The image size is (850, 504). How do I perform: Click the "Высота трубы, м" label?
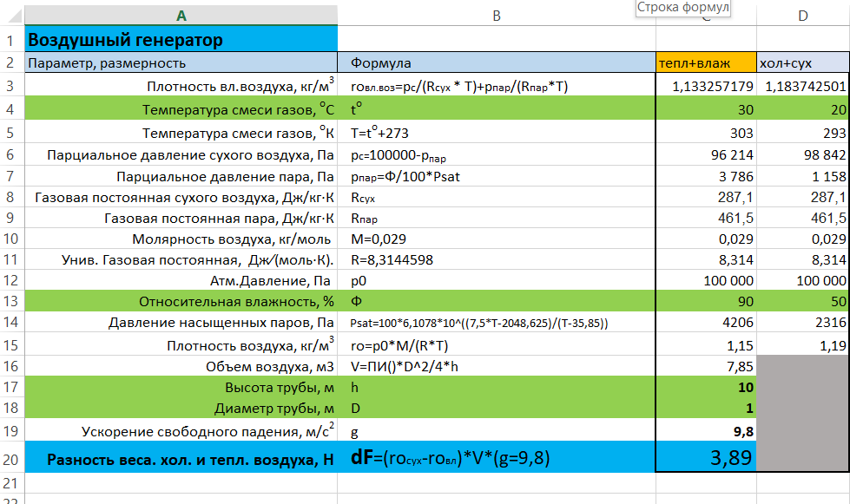coord(181,387)
